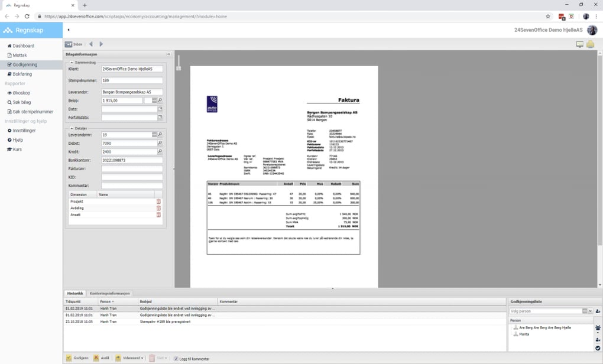Click the search icon next to Debet

coord(160,143)
